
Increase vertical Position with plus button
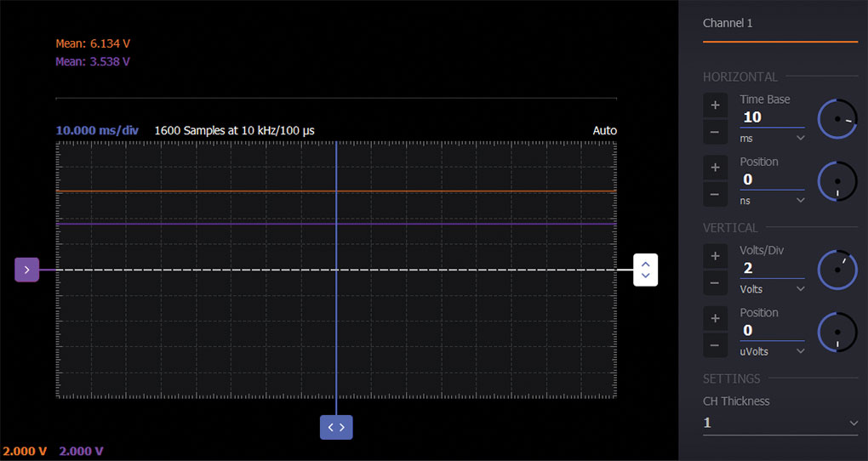tap(715, 318)
